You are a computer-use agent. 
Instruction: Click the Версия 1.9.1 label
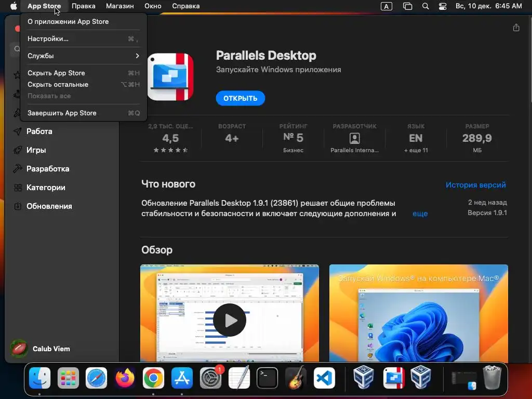coord(487,212)
